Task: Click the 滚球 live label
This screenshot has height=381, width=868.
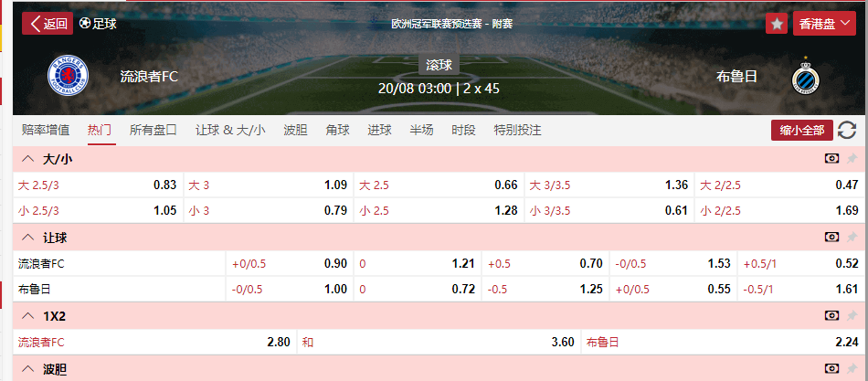Action: click(x=439, y=65)
